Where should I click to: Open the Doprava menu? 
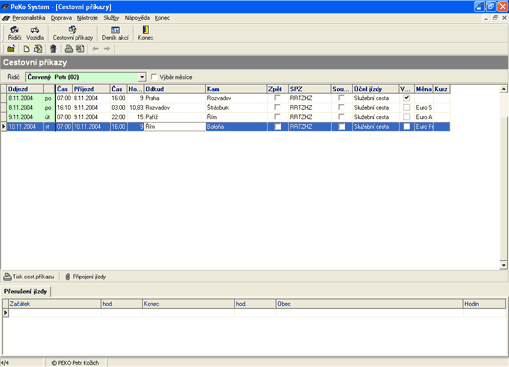(61, 18)
